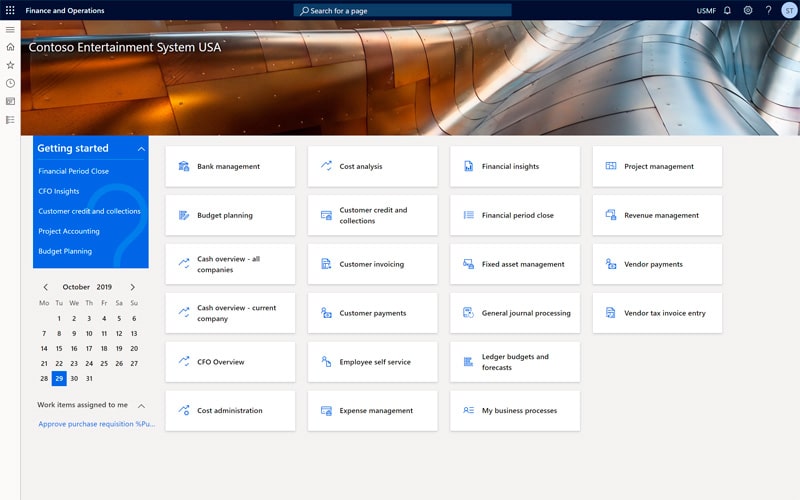Open Customer credit and collections tile
The image size is (800, 500).
(372, 215)
